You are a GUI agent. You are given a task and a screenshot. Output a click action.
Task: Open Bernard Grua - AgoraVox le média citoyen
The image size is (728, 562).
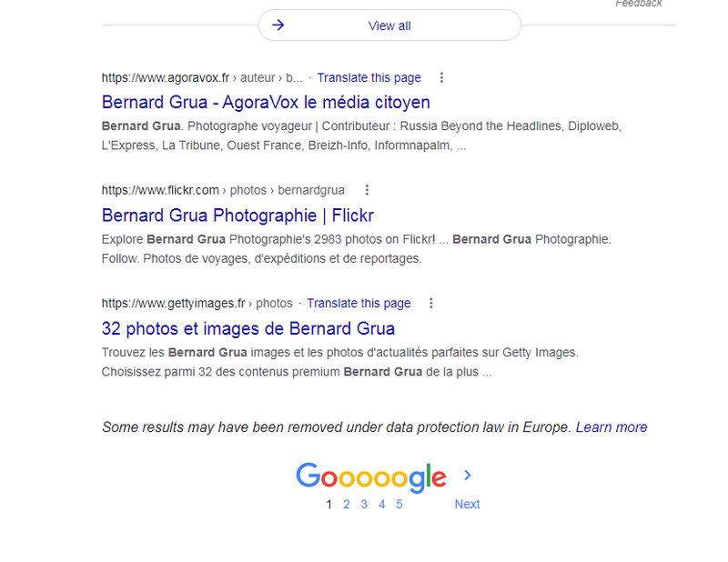[x=266, y=102]
